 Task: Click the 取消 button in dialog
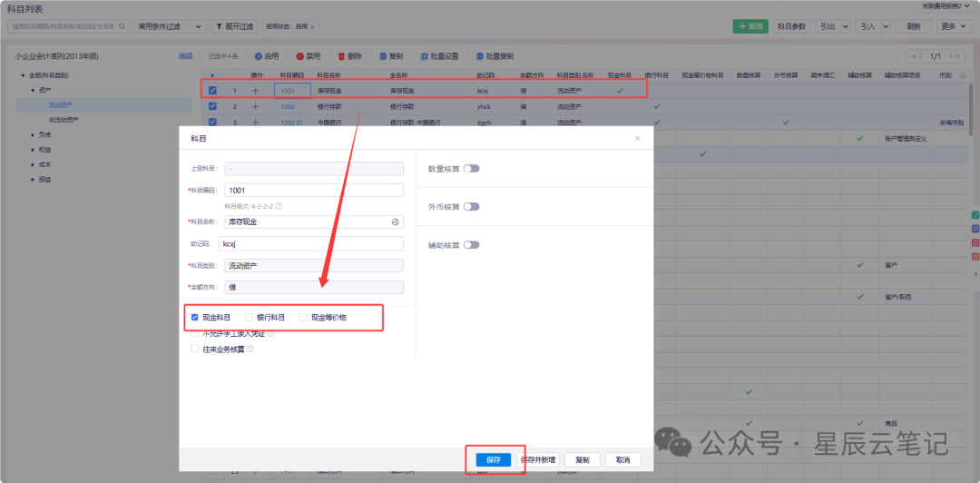(623, 460)
